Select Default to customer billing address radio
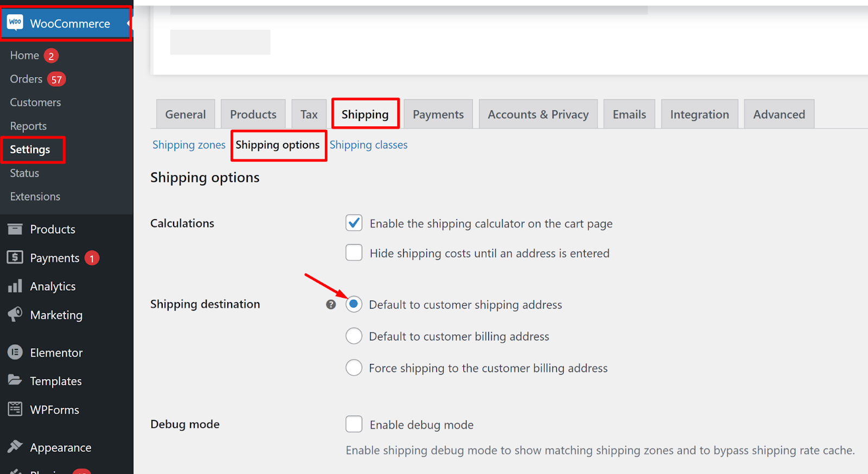 click(x=354, y=336)
